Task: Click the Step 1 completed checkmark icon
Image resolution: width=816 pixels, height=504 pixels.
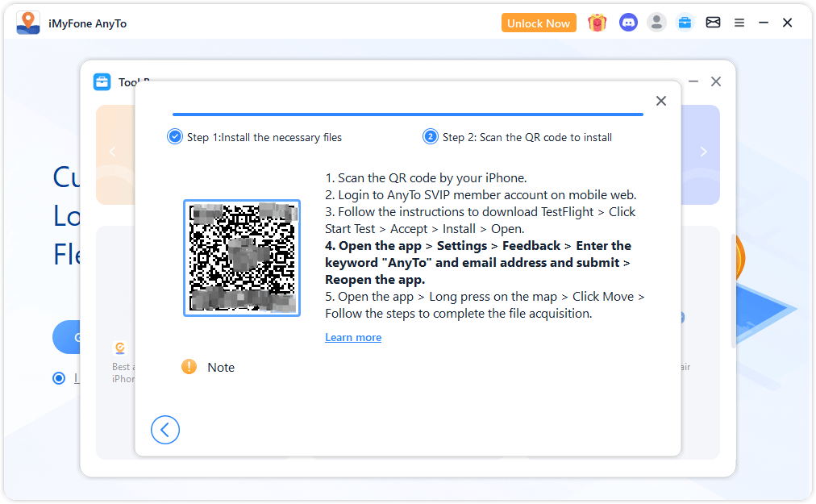Action: point(175,137)
